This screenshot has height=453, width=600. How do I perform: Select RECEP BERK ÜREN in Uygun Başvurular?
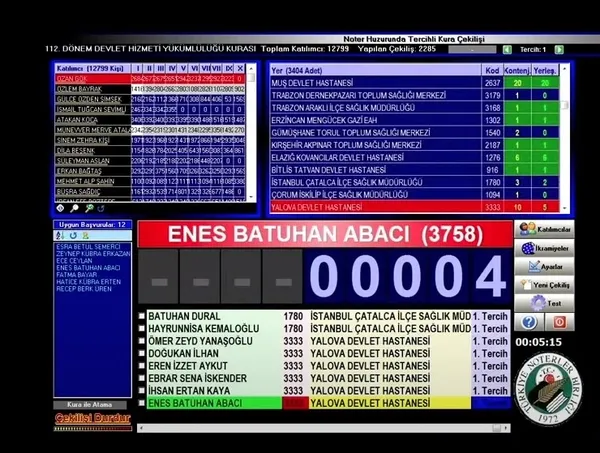tap(84, 289)
